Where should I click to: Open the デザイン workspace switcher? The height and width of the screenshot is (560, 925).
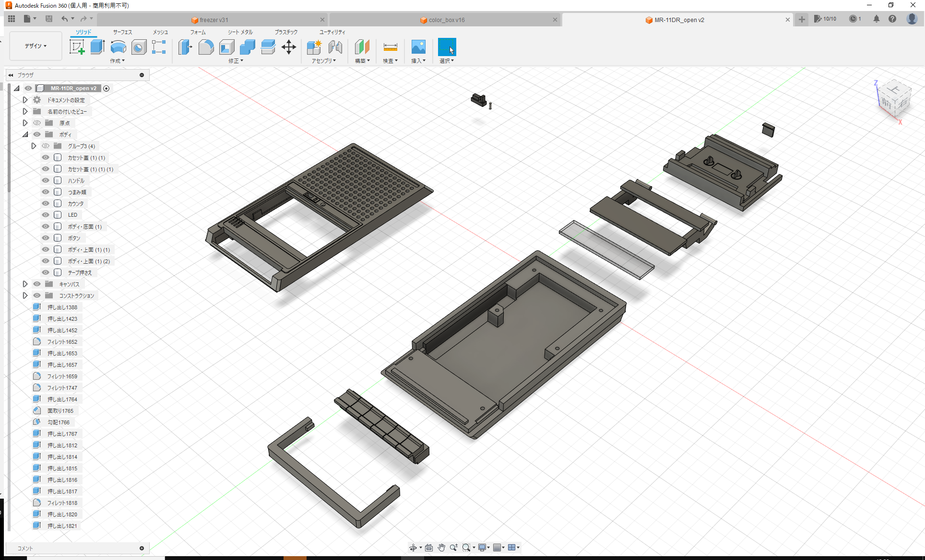[36, 46]
